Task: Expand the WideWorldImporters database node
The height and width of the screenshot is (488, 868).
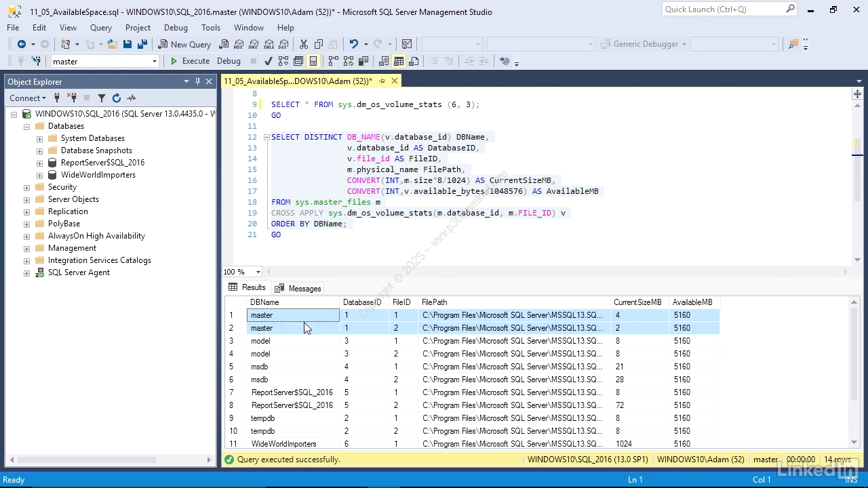Action: click(39, 175)
